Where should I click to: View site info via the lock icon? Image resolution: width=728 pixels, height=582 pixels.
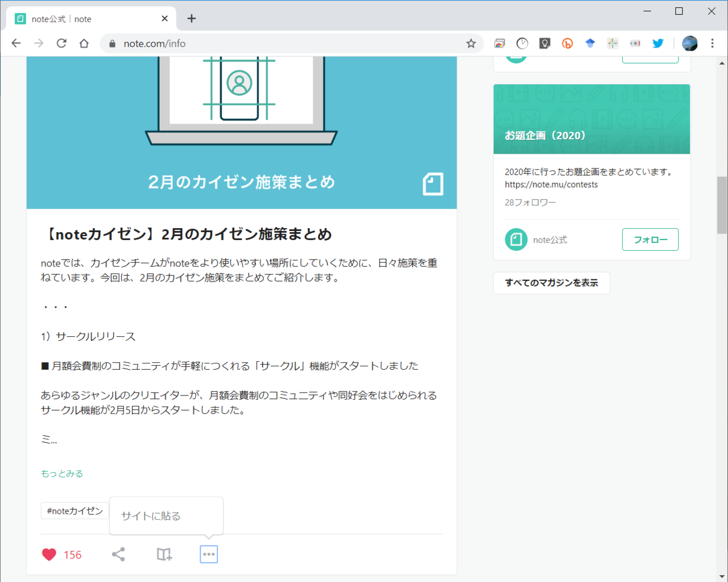112,44
